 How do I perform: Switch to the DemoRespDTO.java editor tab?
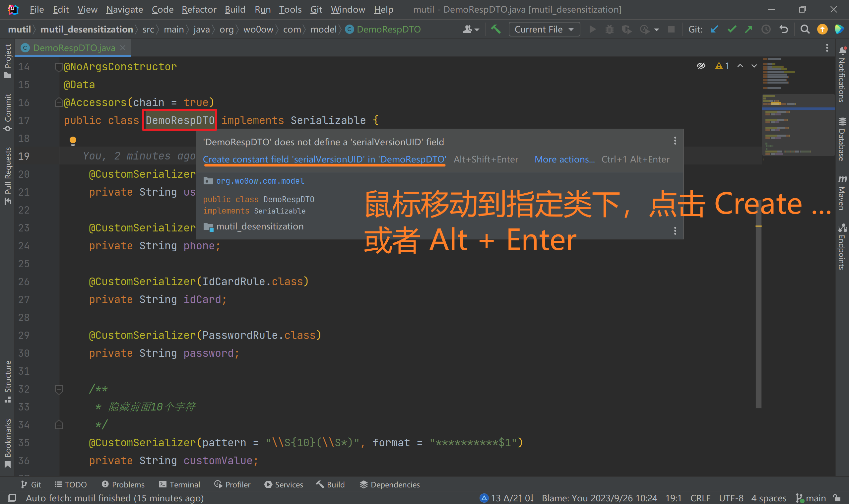pyautogui.click(x=74, y=48)
